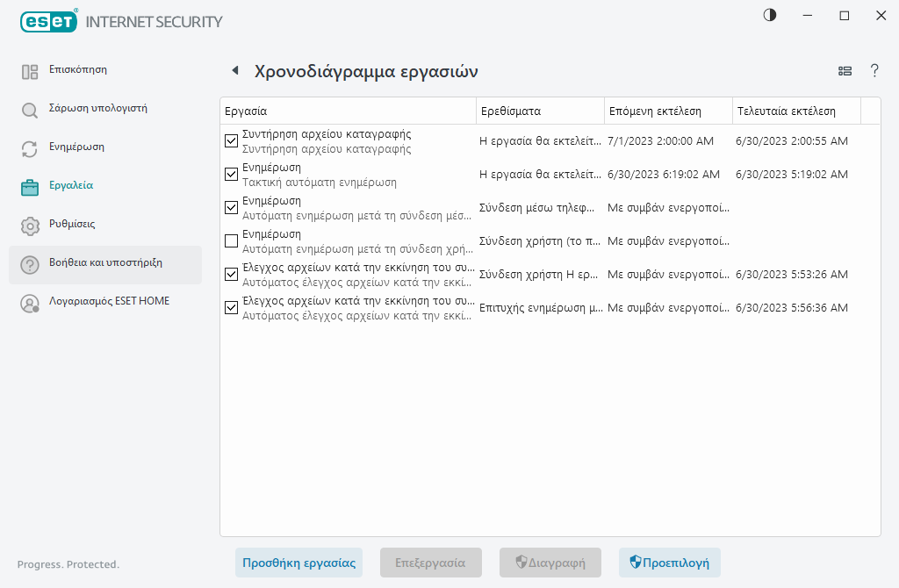Sort by the Επόμενη εκτέλεση column header

pos(667,111)
